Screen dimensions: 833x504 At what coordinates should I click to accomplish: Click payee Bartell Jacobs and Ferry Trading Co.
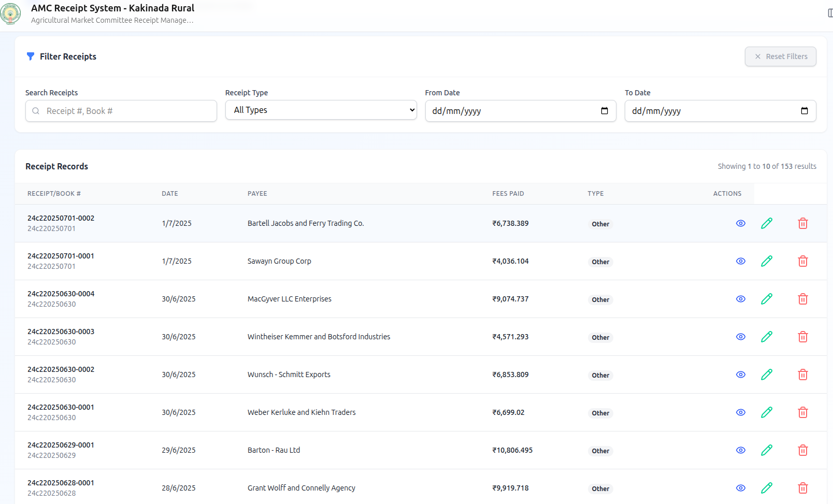click(306, 223)
